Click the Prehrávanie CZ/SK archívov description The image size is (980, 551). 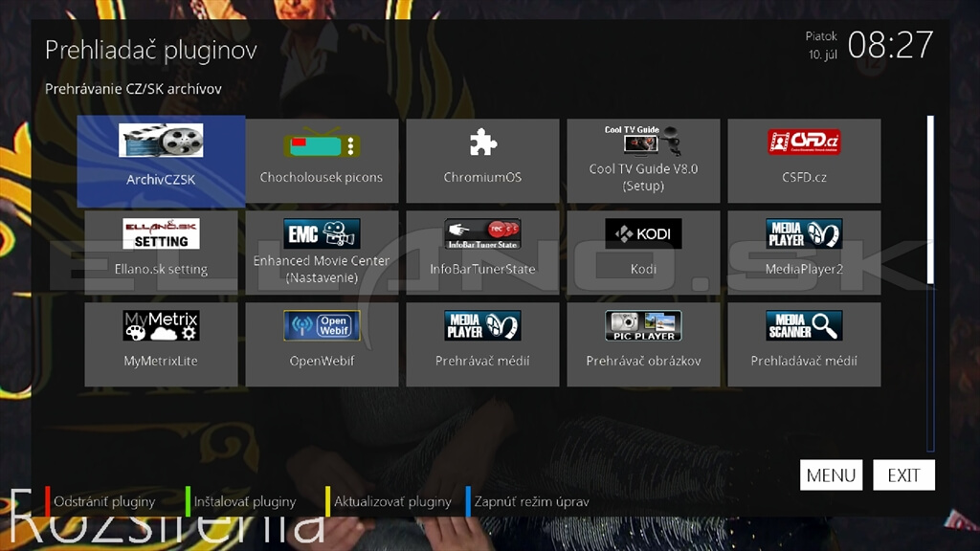[133, 89]
